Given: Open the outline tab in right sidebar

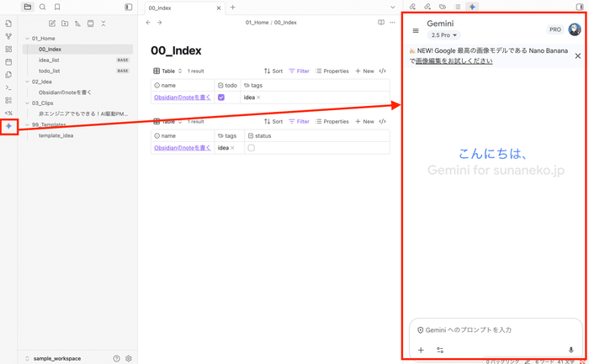Looking at the screenshot, I should [x=457, y=7].
